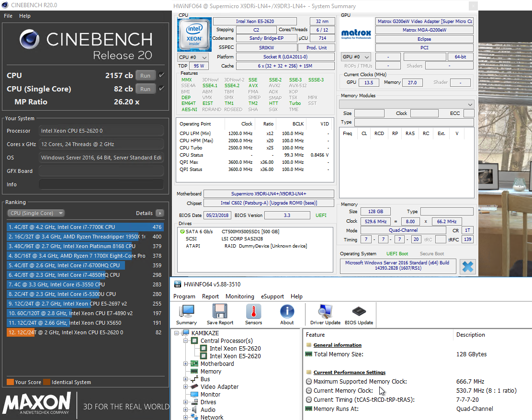Screen dimensions: 532x420
Task: Select the Memory tree item
Action: point(211,372)
